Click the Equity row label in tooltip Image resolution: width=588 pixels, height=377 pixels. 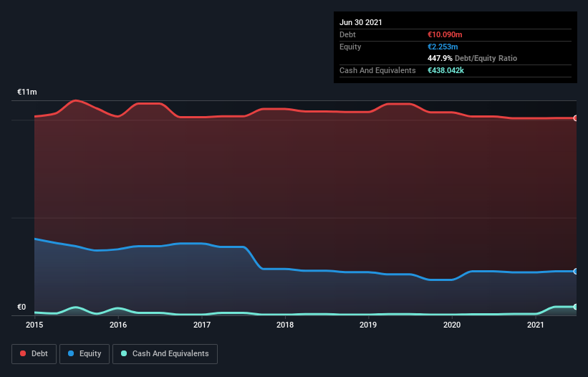350,47
